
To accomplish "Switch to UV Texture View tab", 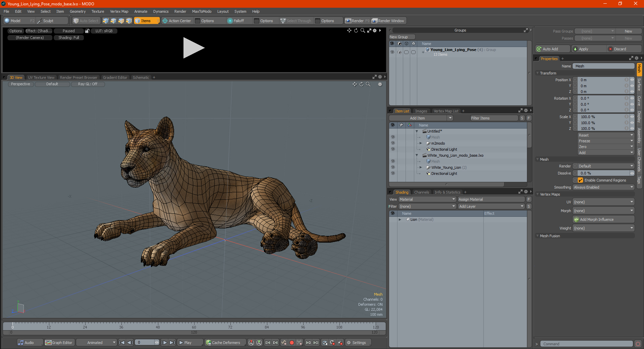I will pos(41,78).
